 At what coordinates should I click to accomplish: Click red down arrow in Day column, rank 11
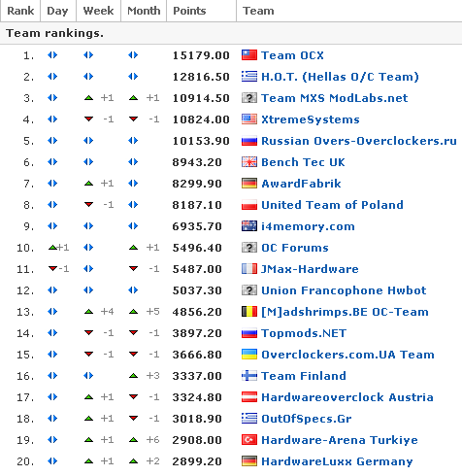click(x=52, y=268)
